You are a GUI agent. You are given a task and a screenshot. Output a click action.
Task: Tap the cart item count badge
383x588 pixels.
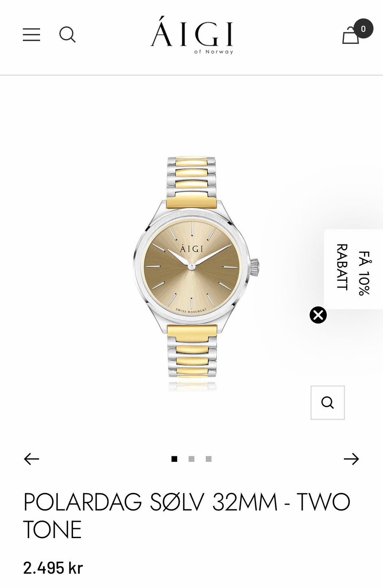363,29
